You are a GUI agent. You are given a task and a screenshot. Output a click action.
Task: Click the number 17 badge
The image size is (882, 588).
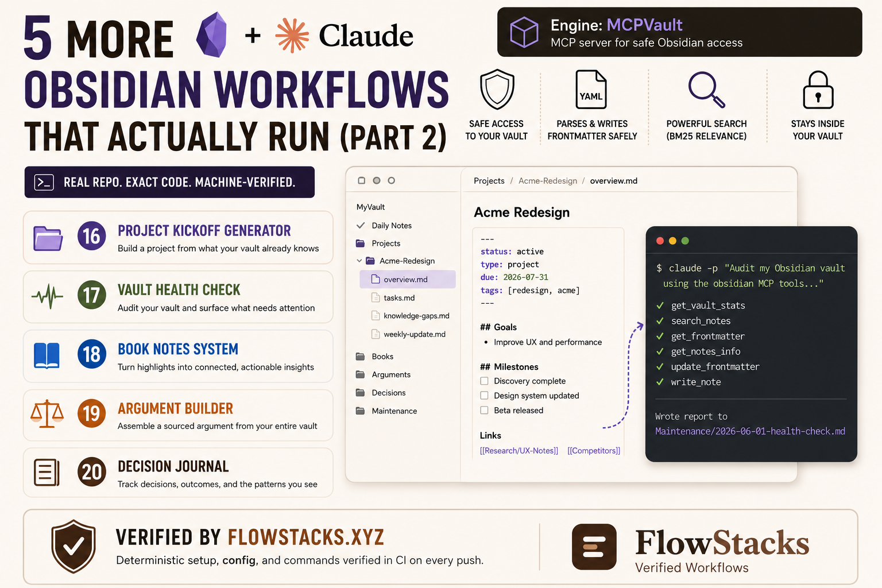pos(91,295)
